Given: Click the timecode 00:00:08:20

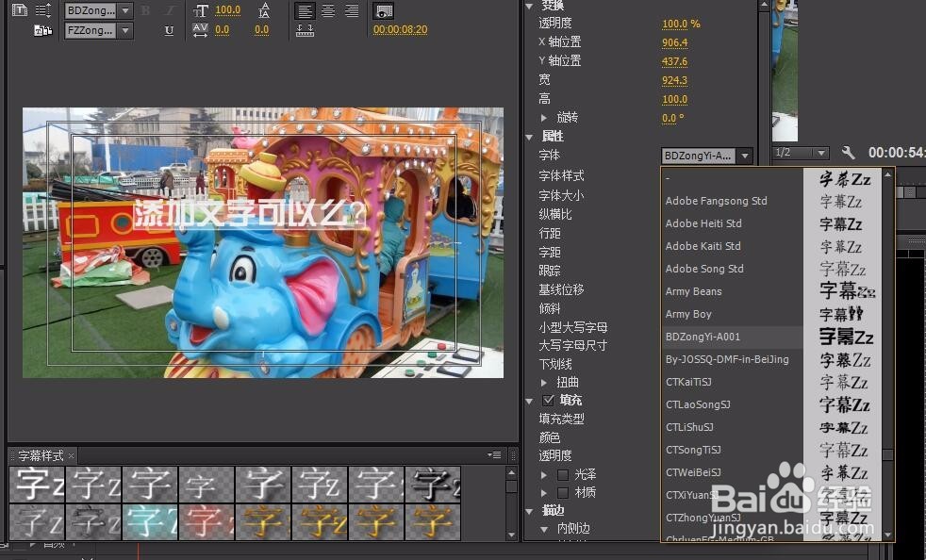Looking at the screenshot, I should [401, 29].
